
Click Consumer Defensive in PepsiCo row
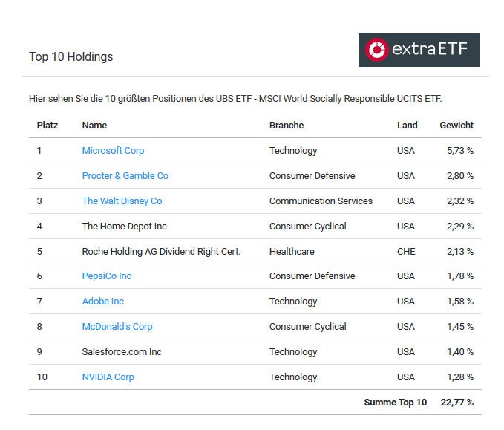pos(312,276)
